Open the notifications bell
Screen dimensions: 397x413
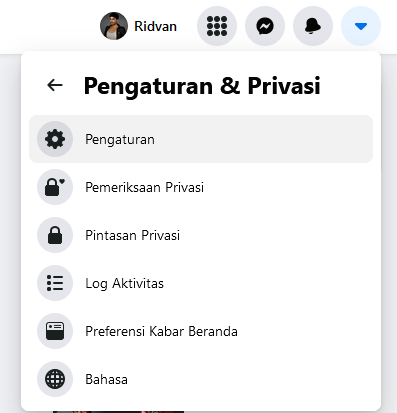click(313, 26)
